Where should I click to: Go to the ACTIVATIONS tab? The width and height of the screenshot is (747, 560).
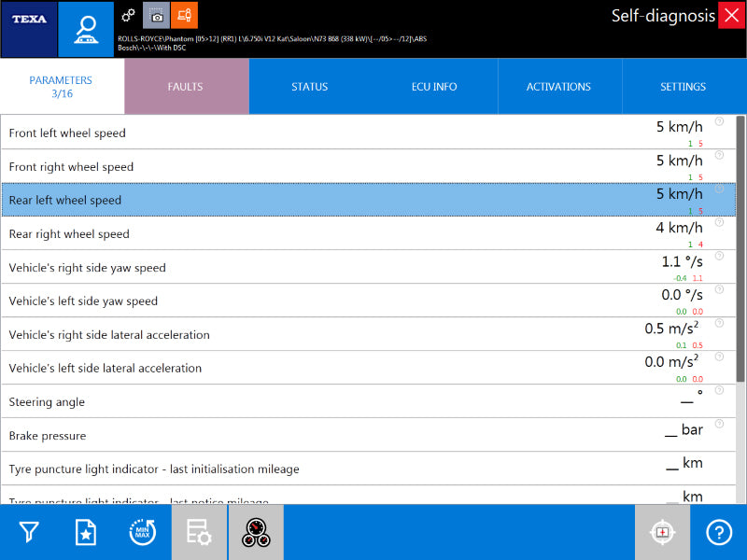pyautogui.click(x=558, y=87)
